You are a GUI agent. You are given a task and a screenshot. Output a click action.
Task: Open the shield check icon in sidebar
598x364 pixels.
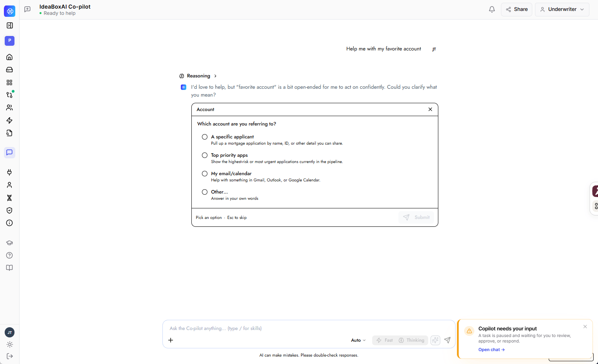click(x=10, y=210)
